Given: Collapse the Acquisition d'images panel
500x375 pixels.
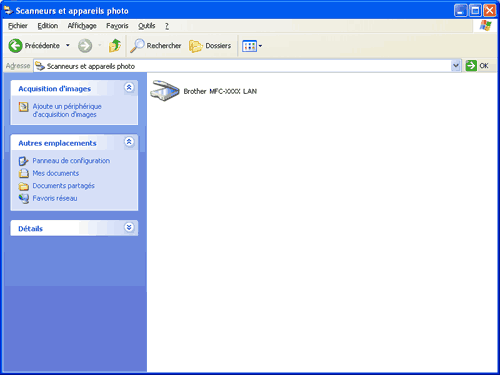Looking at the screenshot, I should pos(129,87).
